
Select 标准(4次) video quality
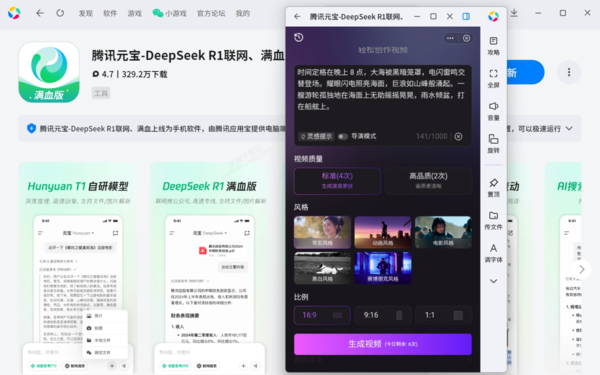337,181
